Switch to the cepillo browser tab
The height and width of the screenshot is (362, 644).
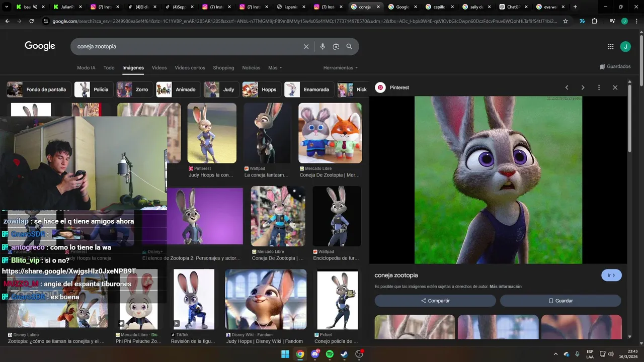pos(439,7)
